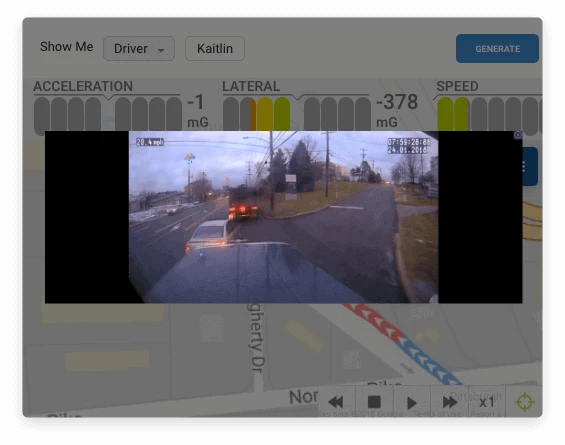
Task: Play the route playback
Action: pyautogui.click(x=411, y=402)
